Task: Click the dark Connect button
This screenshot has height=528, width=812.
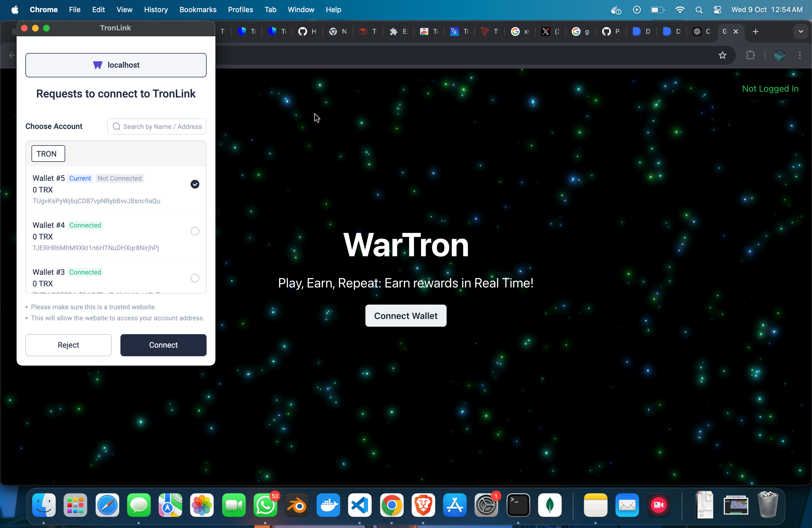Action: pyautogui.click(x=163, y=345)
